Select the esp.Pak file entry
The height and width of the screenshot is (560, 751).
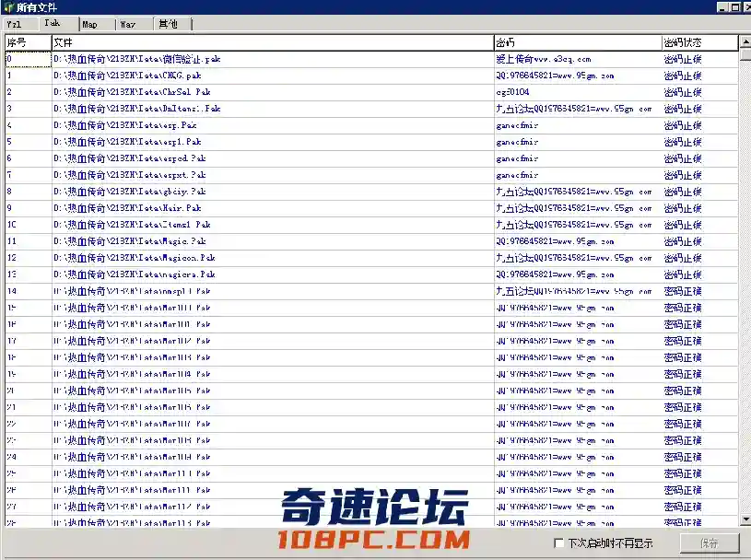273,125
